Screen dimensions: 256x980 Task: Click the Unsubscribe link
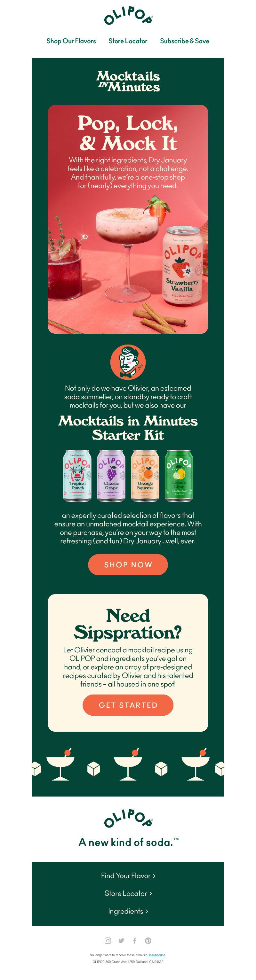coord(156,955)
